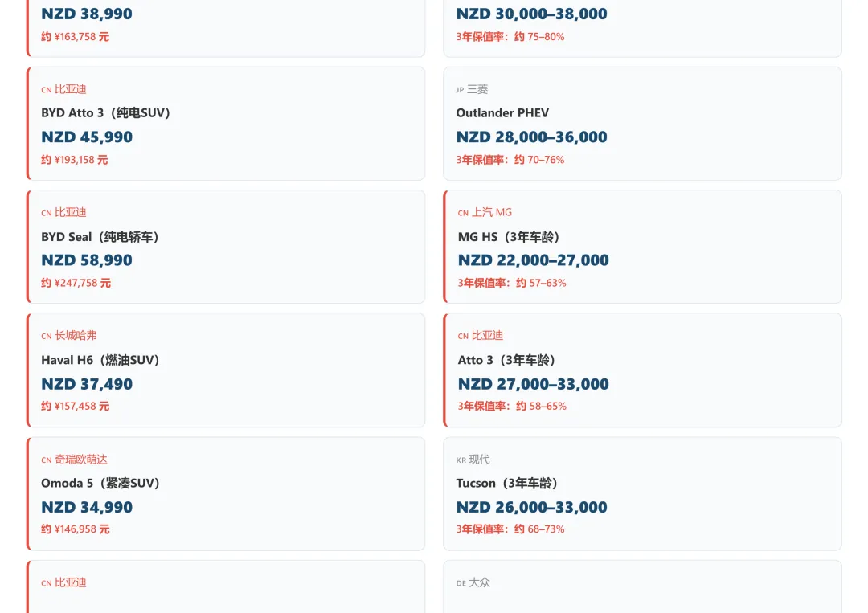Click the 约 ¥157,458 元 conversion text
This screenshot has width=868, height=613.
tap(76, 407)
